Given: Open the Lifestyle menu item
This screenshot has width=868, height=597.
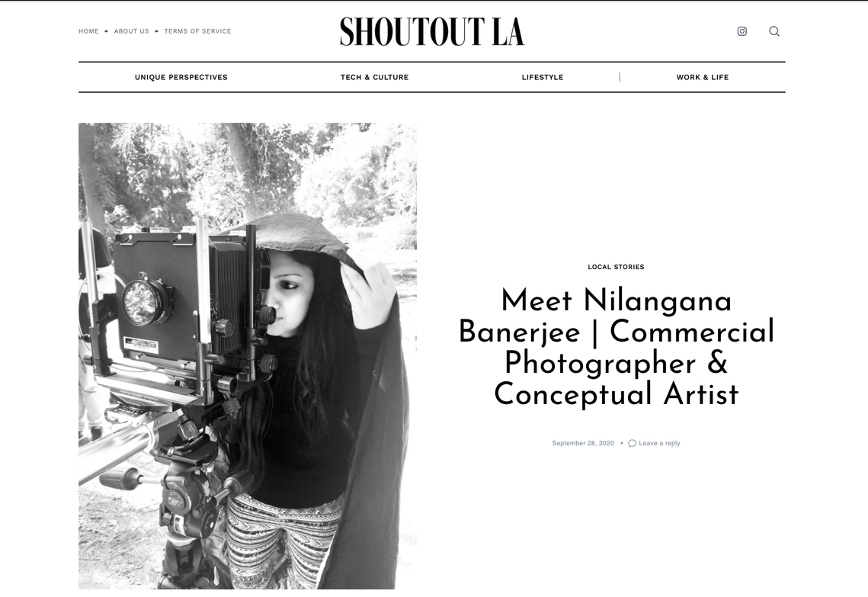Looking at the screenshot, I should click(543, 77).
